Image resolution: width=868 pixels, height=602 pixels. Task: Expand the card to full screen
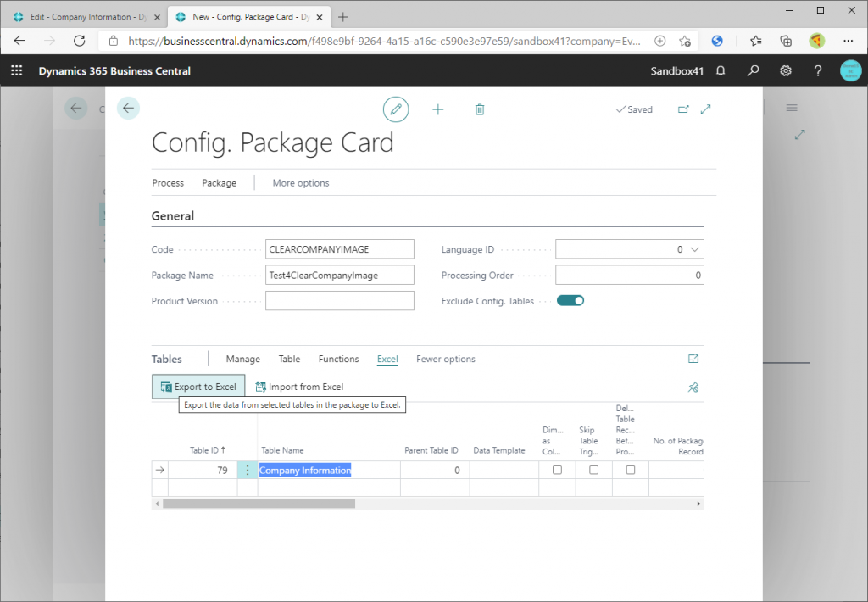[x=705, y=109]
